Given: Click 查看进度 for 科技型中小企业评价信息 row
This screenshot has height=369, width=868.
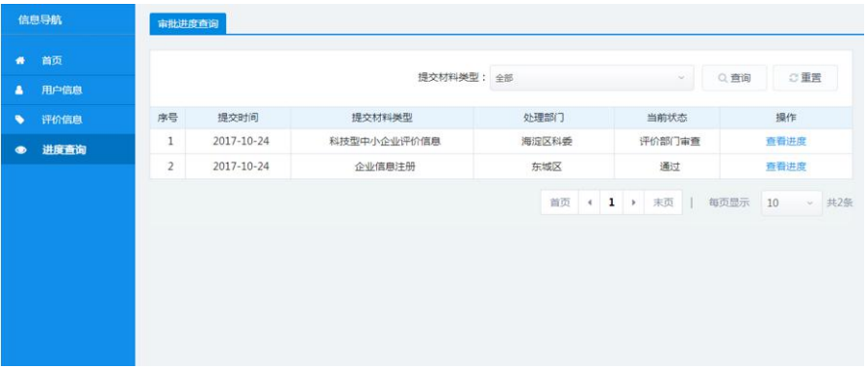Looking at the screenshot, I should click(x=785, y=141).
